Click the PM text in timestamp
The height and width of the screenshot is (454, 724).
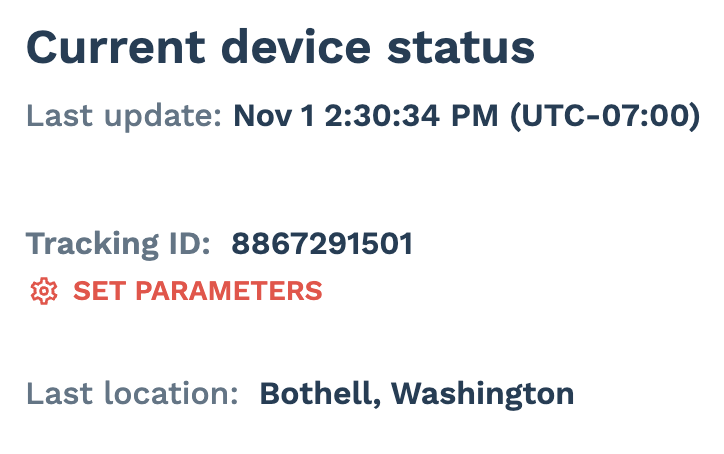(475, 115)
